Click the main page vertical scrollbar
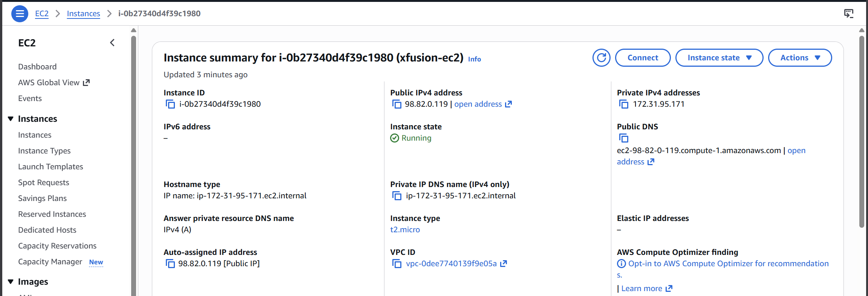 click(x=862, y=132)
